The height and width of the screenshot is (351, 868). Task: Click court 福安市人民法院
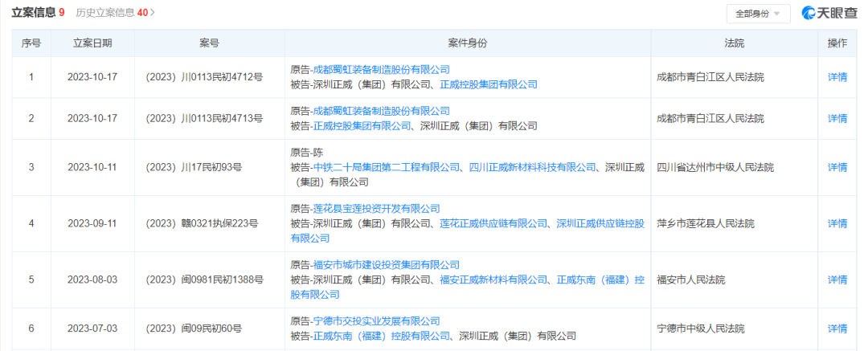(690, 280)
